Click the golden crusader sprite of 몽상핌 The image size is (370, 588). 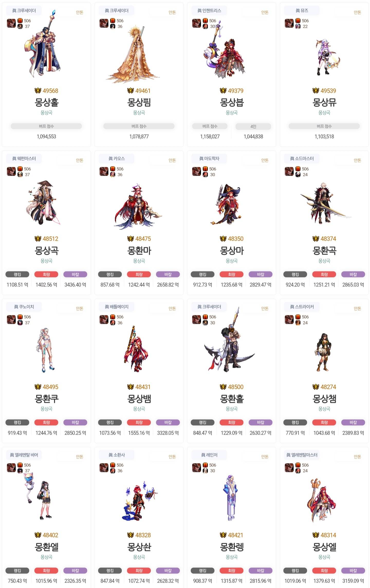(133, 54)
